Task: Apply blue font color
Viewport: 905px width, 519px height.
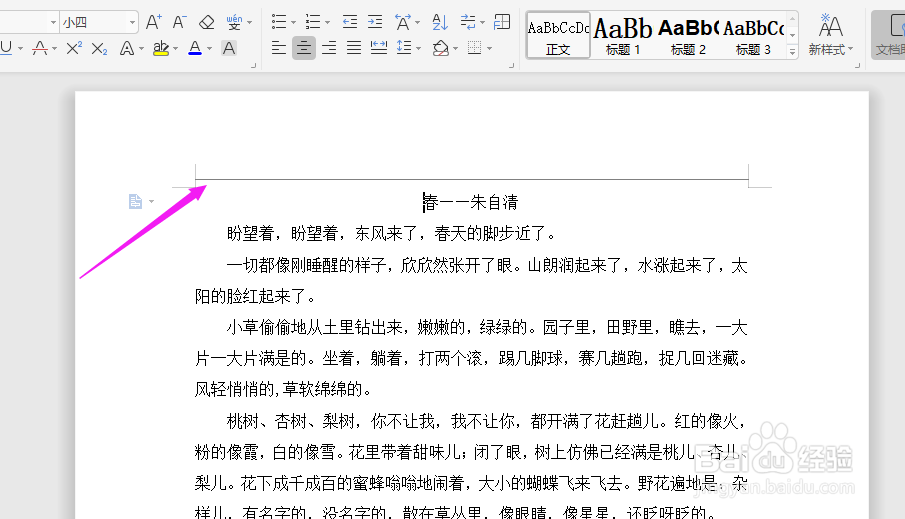Action: coord(195,48)
